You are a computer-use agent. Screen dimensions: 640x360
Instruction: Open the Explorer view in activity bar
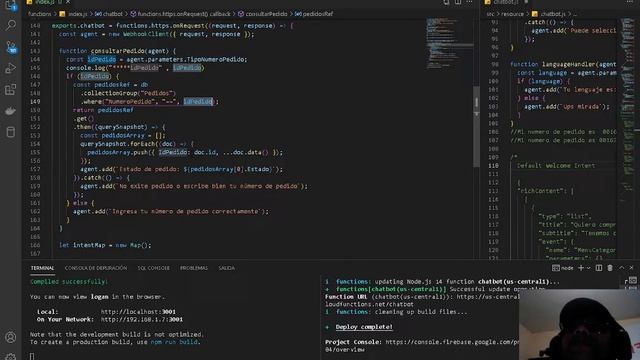click(11, 5)
